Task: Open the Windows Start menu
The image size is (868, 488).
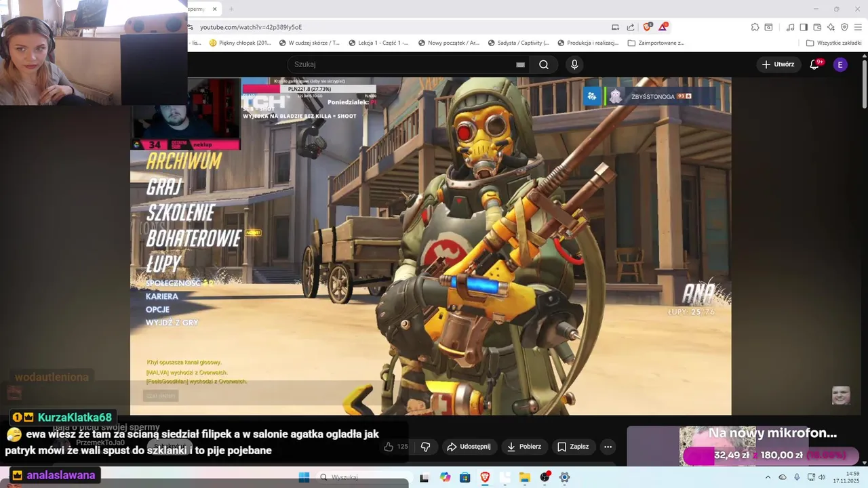Action: [304, 477]
